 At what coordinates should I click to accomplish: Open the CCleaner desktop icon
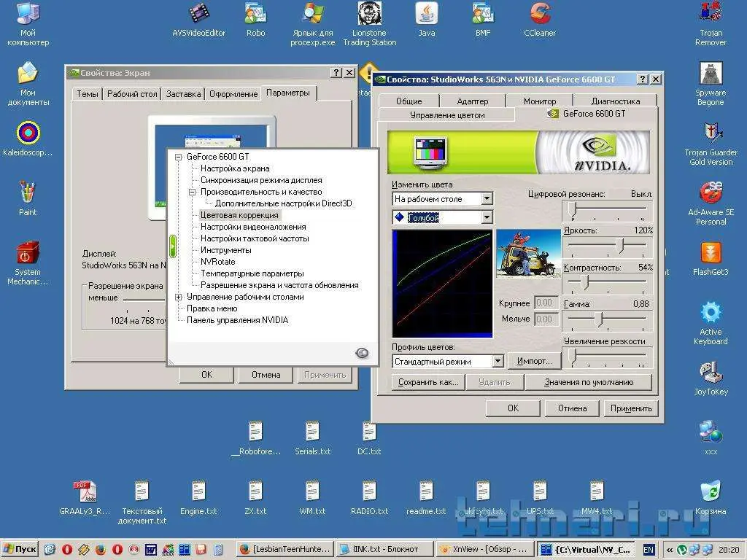tap(540, 14)
